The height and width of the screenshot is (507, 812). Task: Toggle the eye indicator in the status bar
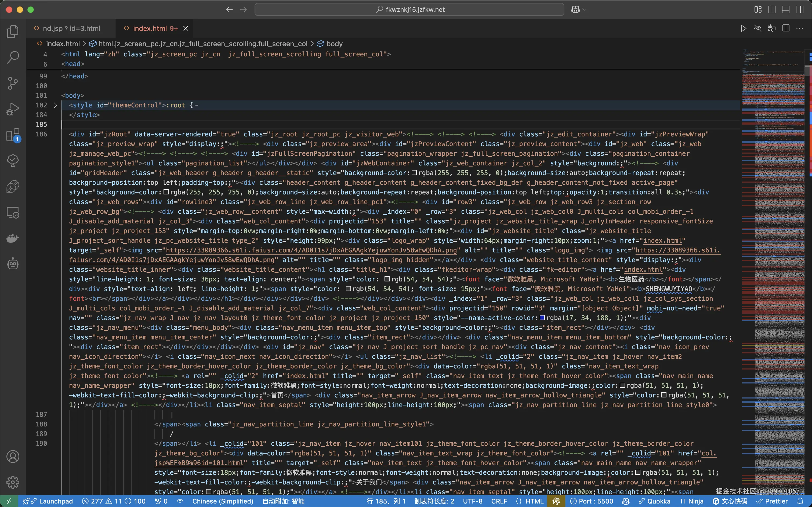[180, 501]
